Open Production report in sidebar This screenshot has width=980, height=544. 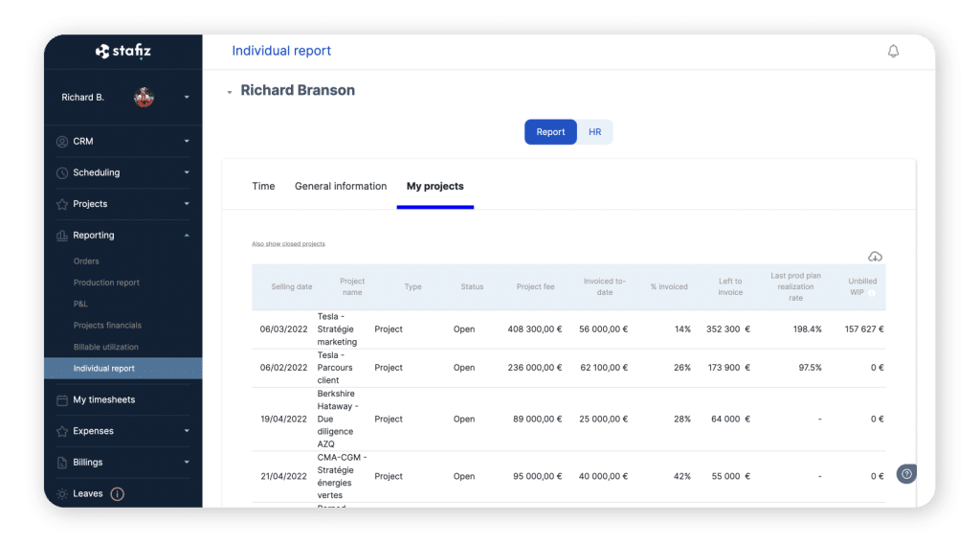click(x=106, y=283)
